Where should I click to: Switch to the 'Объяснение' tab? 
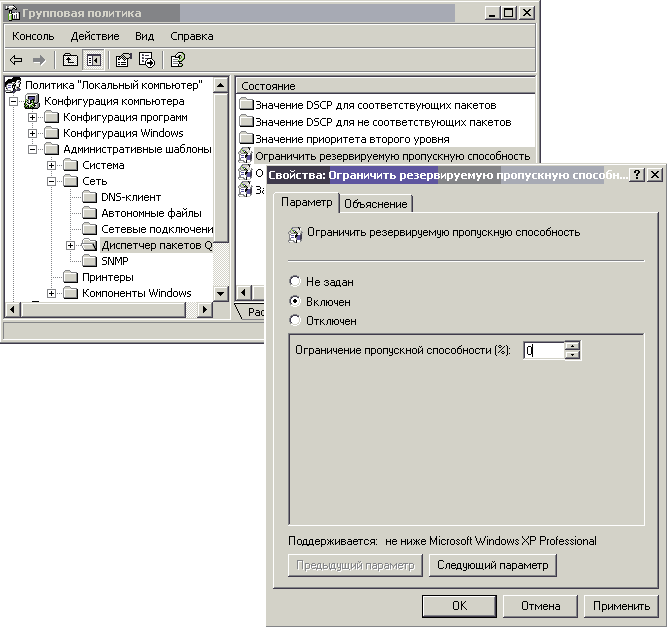click(x=376, y=204)
